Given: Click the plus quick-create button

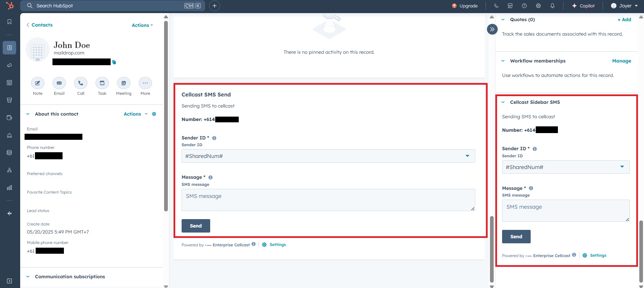Looking at the screenshot, I should tap(215, 6).
